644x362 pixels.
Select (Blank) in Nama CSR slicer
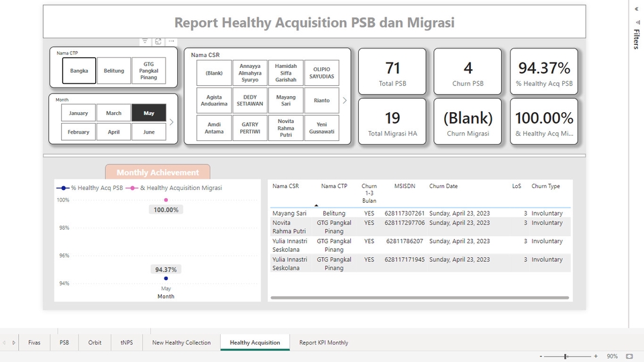[x=214, y=73]
